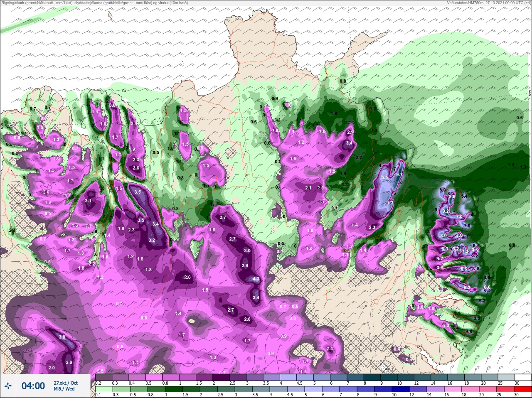
Task: Pick the first purple 0.2 swatch in upper legend
Action: click(103, 377)
